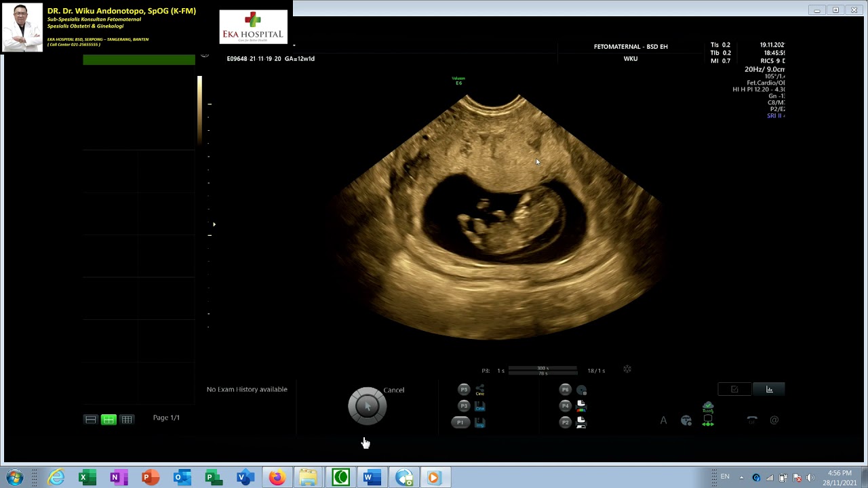Click the color printer icon beside P4

pyautogui.click(x=581, y=406)
